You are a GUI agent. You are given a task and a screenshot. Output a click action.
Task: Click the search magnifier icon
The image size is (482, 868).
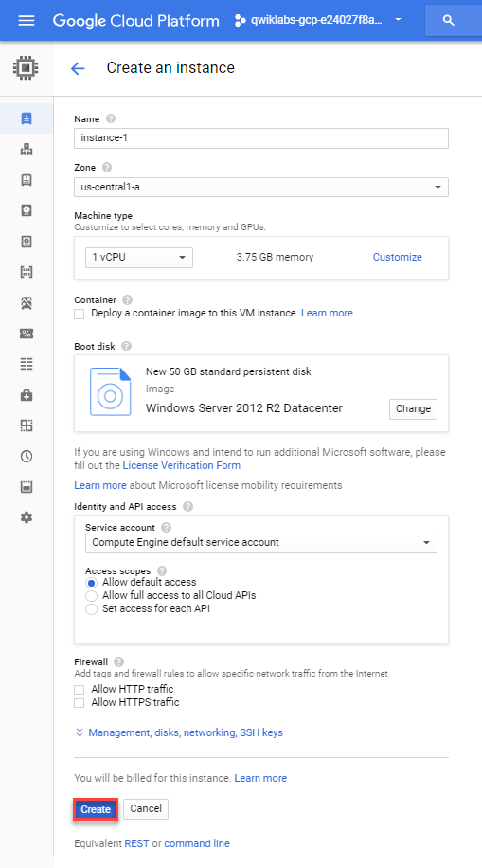pyautogui.click(x=449, y=21)
